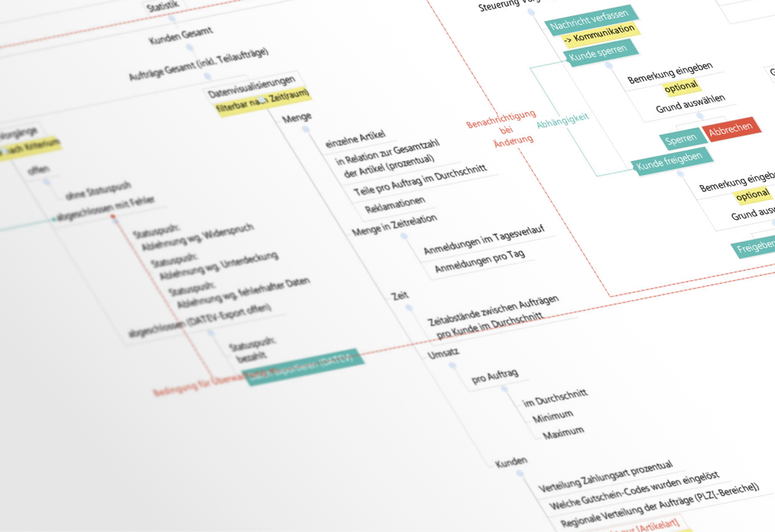This screenshot has width=775, height=532.
Task: Click the red Benachrichtigung bei Änderung label
Action: click(500, 129)
